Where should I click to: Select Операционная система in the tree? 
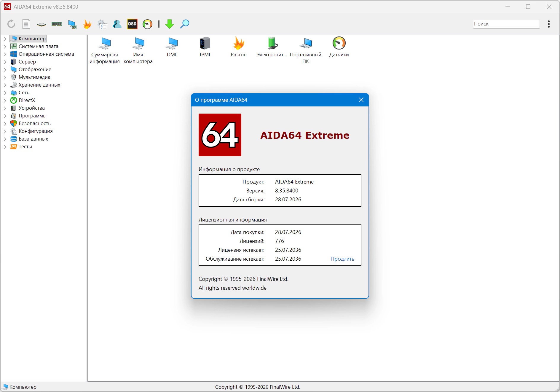point(42,54)
